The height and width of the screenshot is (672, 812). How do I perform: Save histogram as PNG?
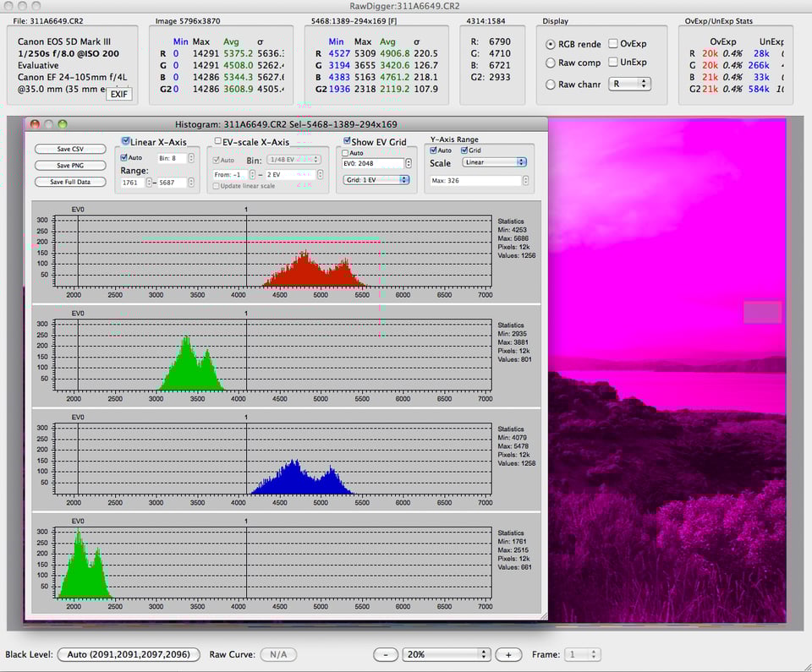pos(70,166)
